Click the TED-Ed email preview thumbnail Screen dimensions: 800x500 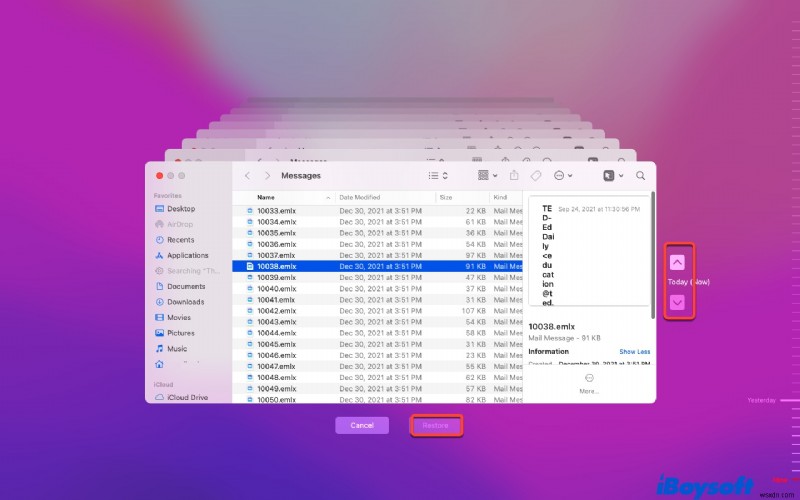pos(589,251)
